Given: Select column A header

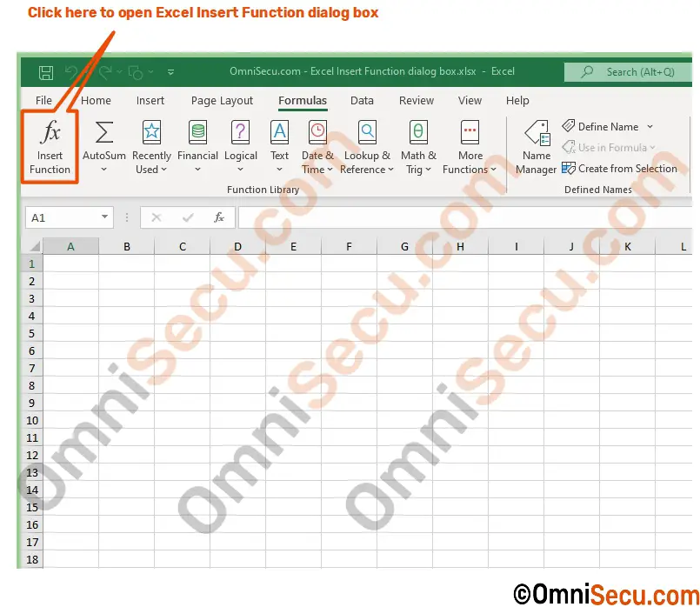Looking at the screenshot, I should (70, 246).
